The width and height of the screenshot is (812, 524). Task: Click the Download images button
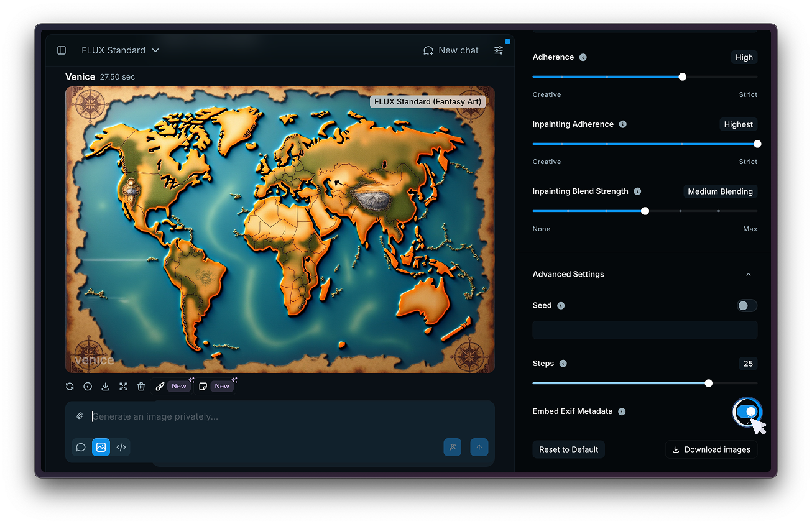pyautogui.click(x=711, y=449)
